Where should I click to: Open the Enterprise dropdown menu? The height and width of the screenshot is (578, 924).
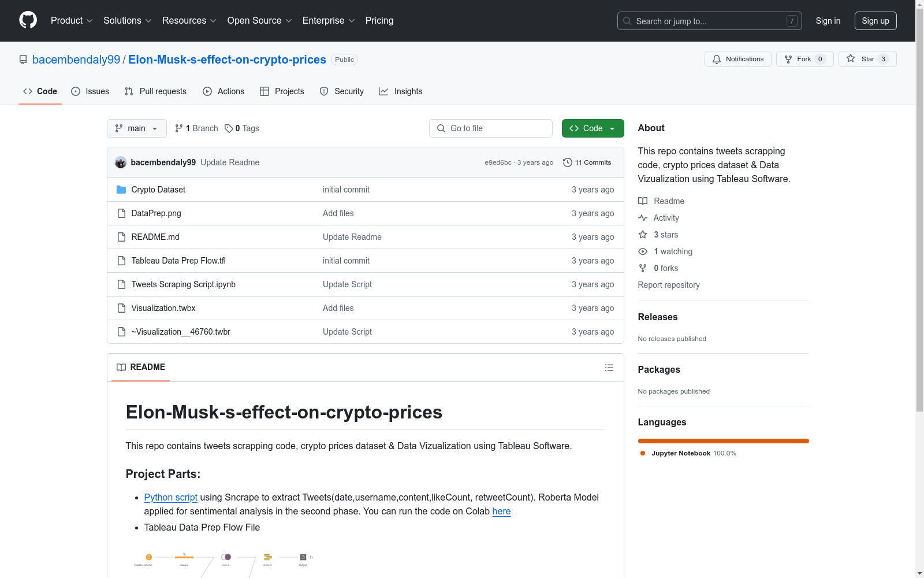pos(329,21)
